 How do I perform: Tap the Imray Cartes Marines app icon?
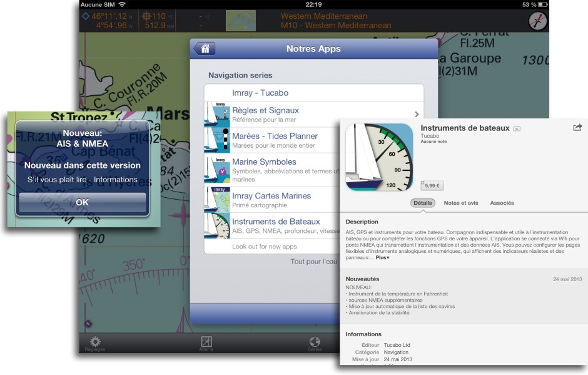(217, 200)
